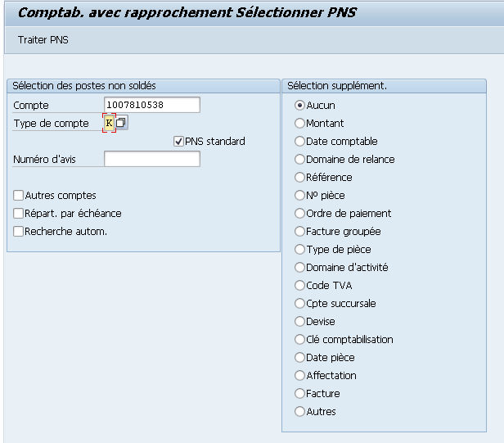This screenshot has width=504, height=443.
Task: Select the Code TVA radio option
Action: pyautogui.click(x=299, y=285)
